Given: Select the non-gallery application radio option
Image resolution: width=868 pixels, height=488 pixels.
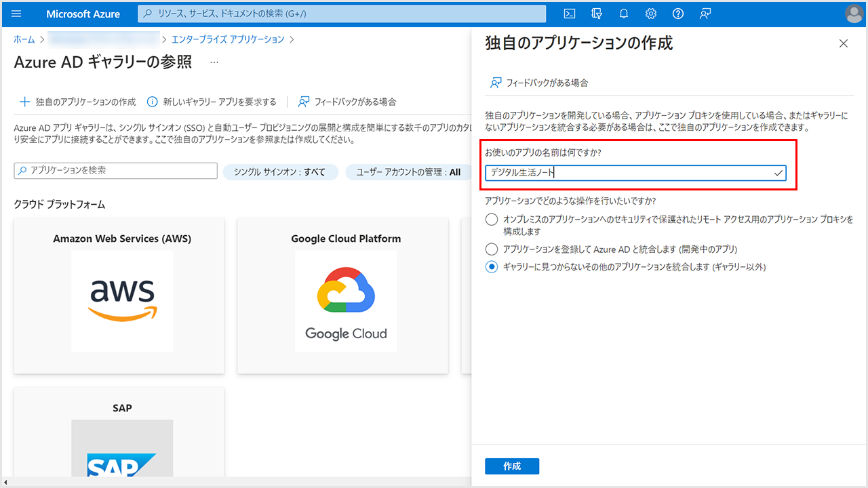Looking at the screenshot, I should click(x=492, y=267).
